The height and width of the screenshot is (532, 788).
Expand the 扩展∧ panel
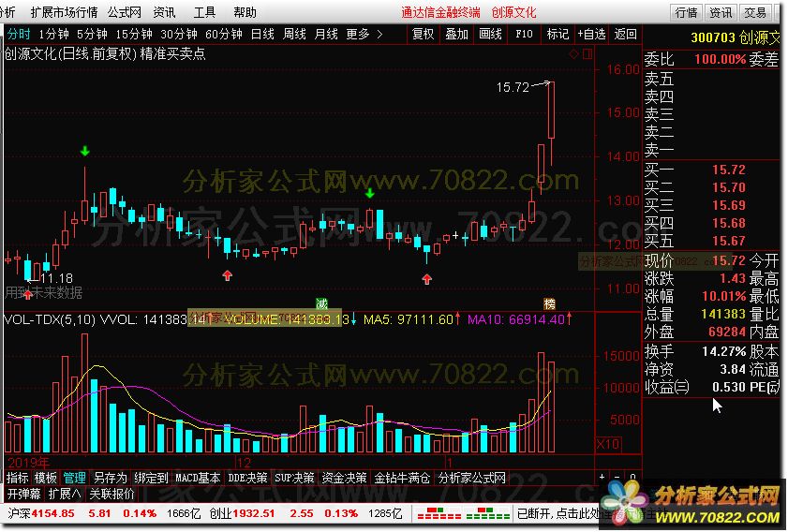(x=66, y=493)
